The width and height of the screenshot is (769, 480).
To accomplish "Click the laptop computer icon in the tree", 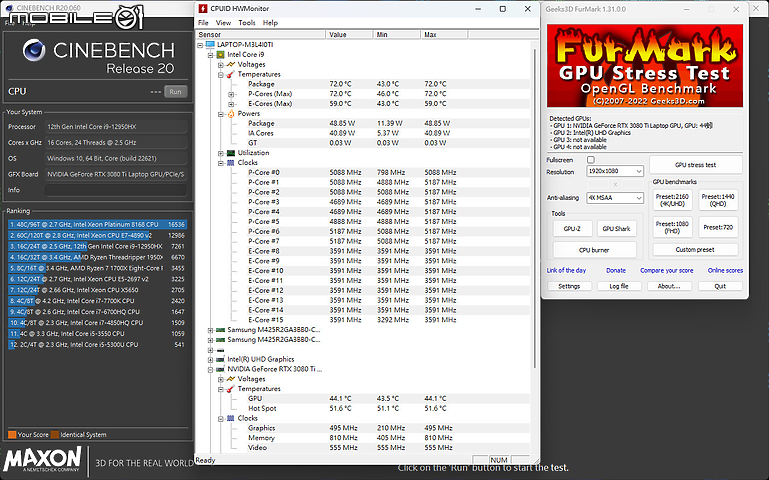I will pos(210,45).
